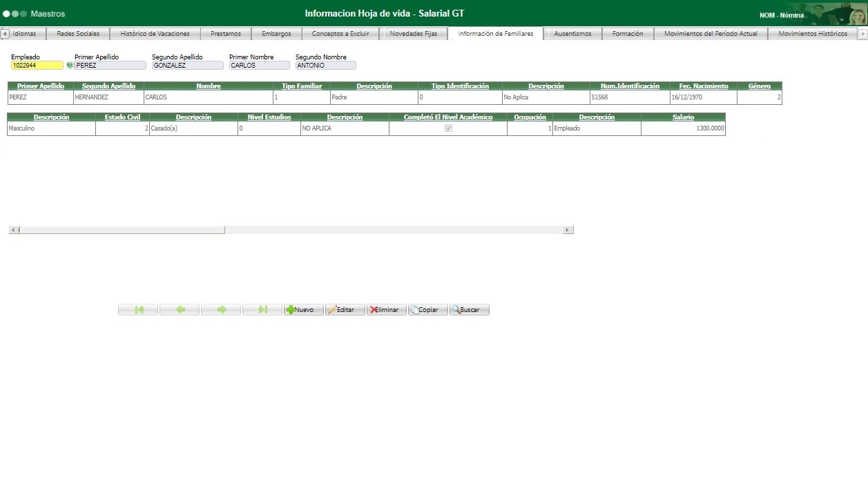The width and height of the screenshot is (868, 486).
Task: Sort by Género column header
Action: point(760,86)
